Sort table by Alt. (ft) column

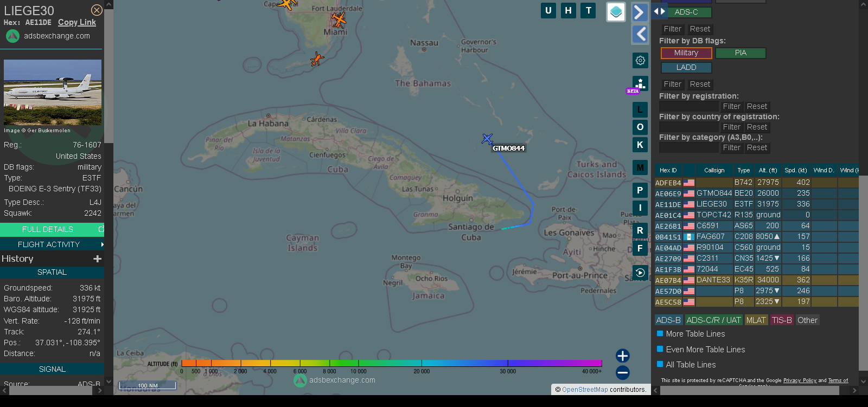click(x=768, y=170)
